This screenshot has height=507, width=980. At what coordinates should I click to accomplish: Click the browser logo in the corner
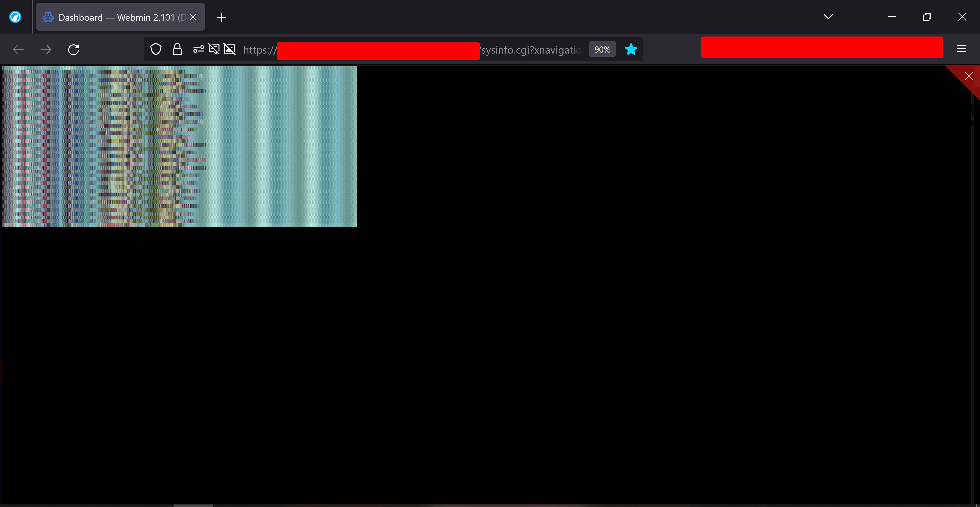(15, 17)
